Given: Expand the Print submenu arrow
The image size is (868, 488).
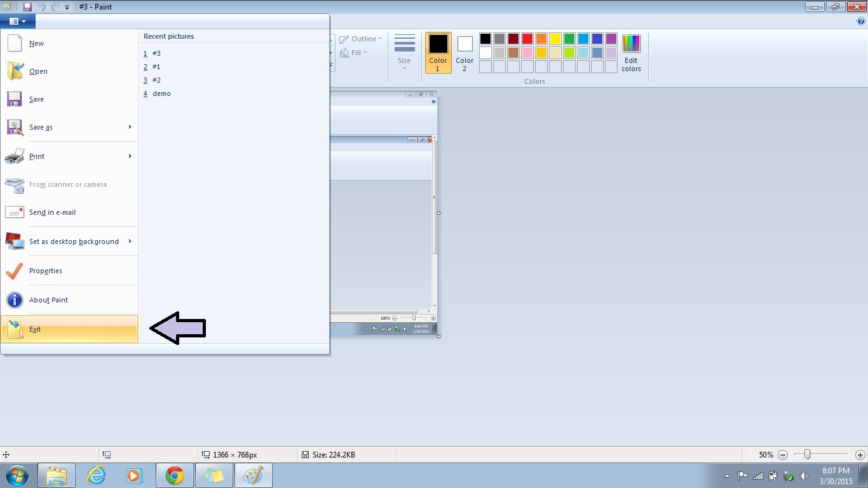Looking at the screenshot, I should click(130, 156).
